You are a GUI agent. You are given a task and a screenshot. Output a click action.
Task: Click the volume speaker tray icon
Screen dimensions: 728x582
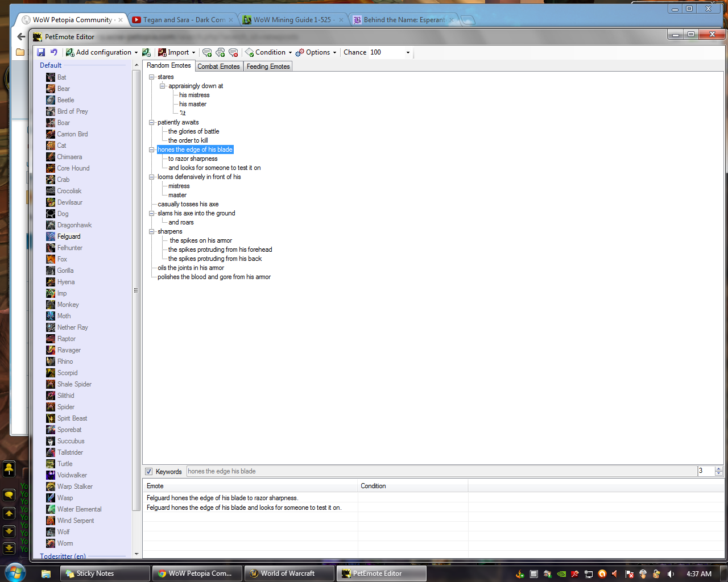tap(671, 574)
